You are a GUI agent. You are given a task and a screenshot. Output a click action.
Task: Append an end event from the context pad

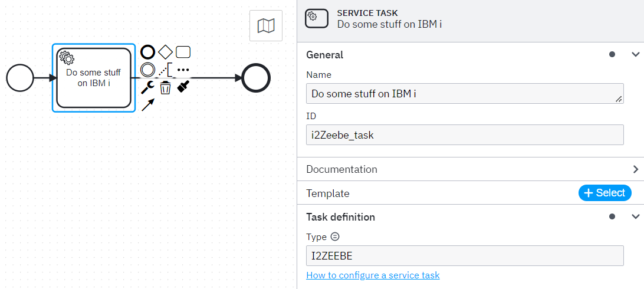148,52
